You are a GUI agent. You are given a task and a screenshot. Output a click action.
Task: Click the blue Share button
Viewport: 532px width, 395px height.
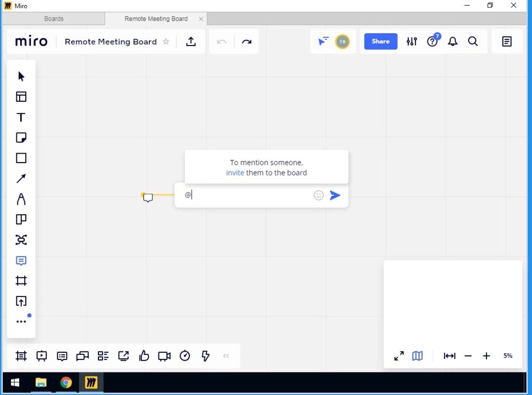(x=381, y=41)
